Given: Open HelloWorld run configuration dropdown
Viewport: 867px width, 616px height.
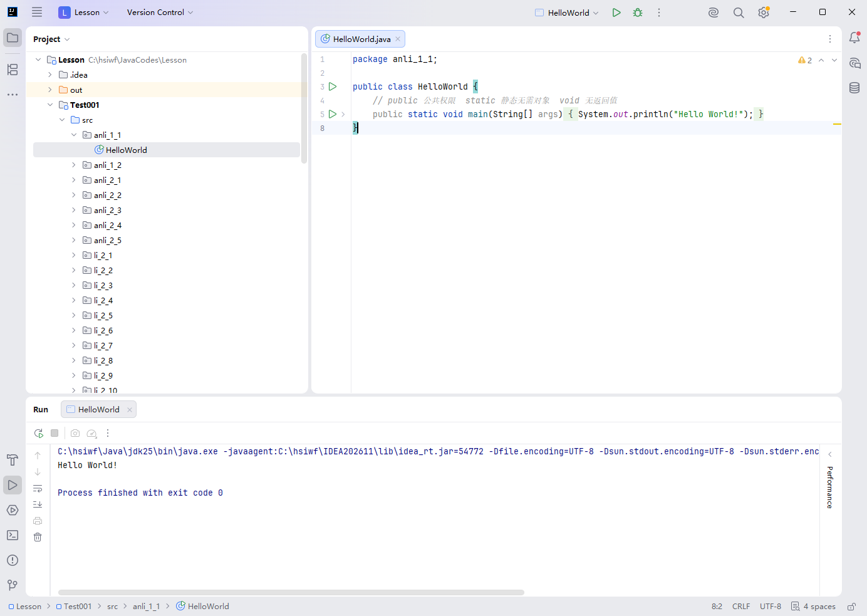Looking at the screenshot, I should [x=567, y=13].
